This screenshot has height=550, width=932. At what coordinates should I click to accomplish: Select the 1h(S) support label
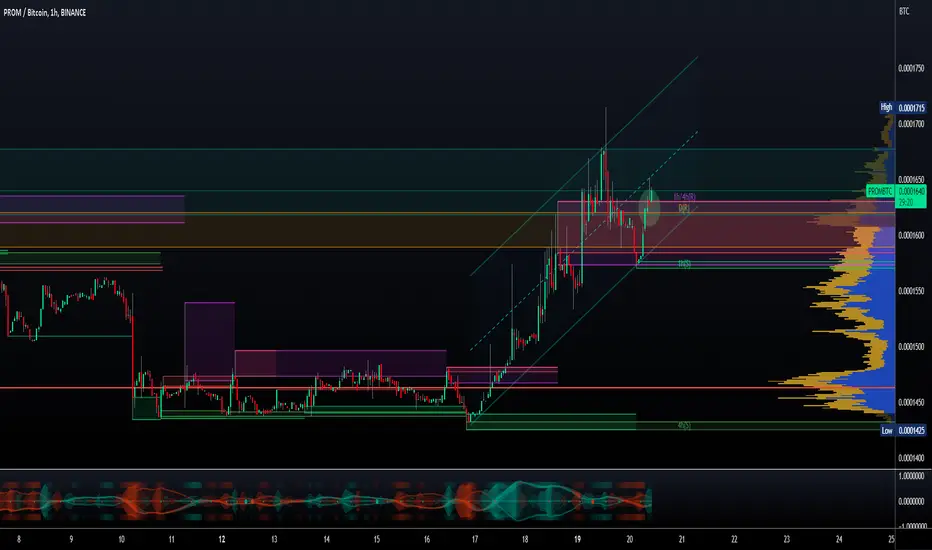click(x=685, y=264)
